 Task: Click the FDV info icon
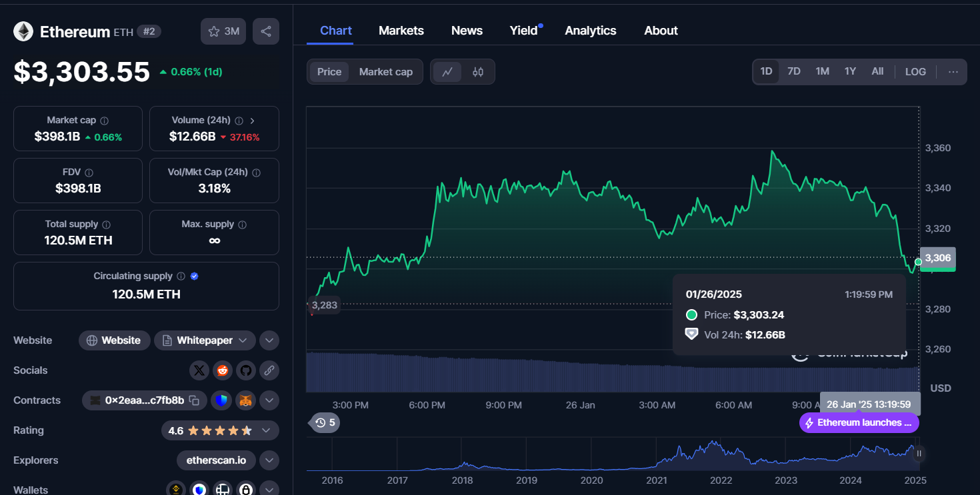89,173
